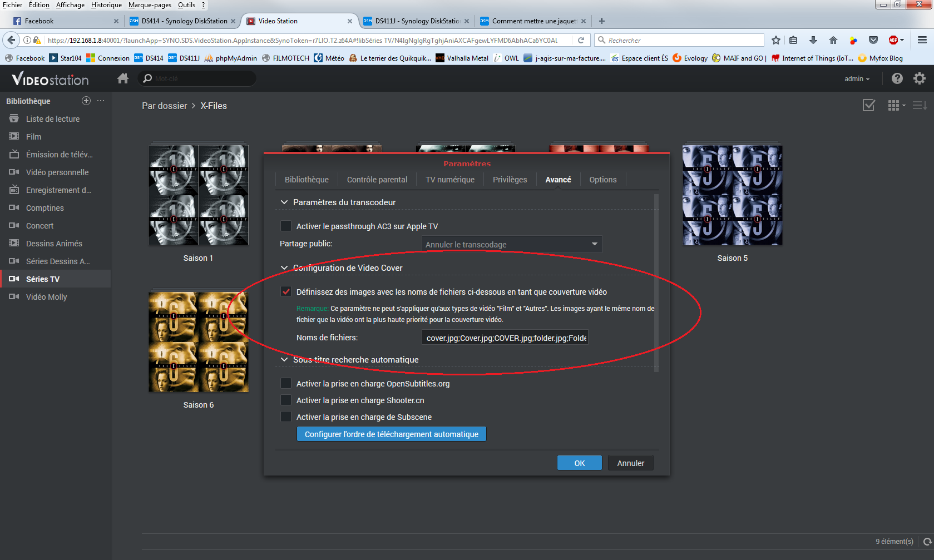Click Annuler to cancel settings

(631, 463)
